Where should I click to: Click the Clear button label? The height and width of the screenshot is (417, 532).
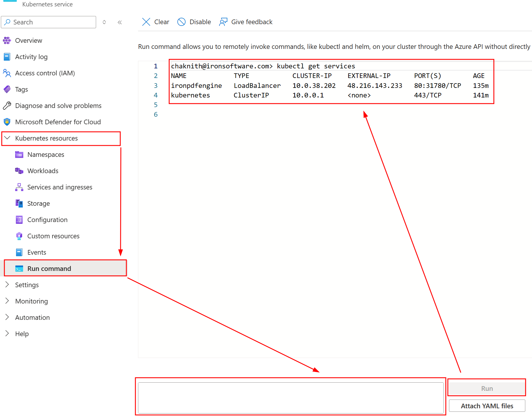[162, 22]
